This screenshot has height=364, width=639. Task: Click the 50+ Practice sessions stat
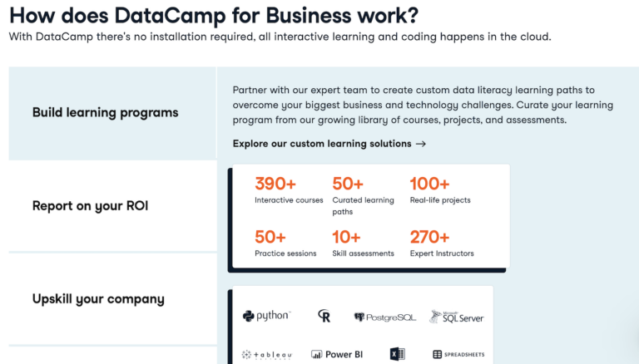point(285,243)
